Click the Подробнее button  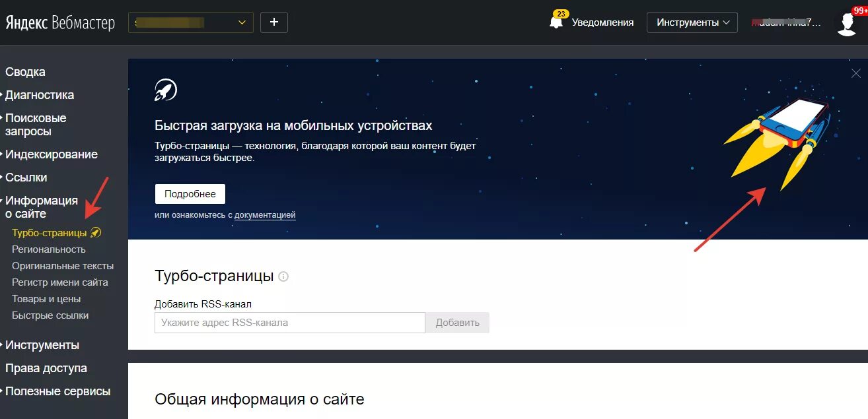click(x=190, y=194)
